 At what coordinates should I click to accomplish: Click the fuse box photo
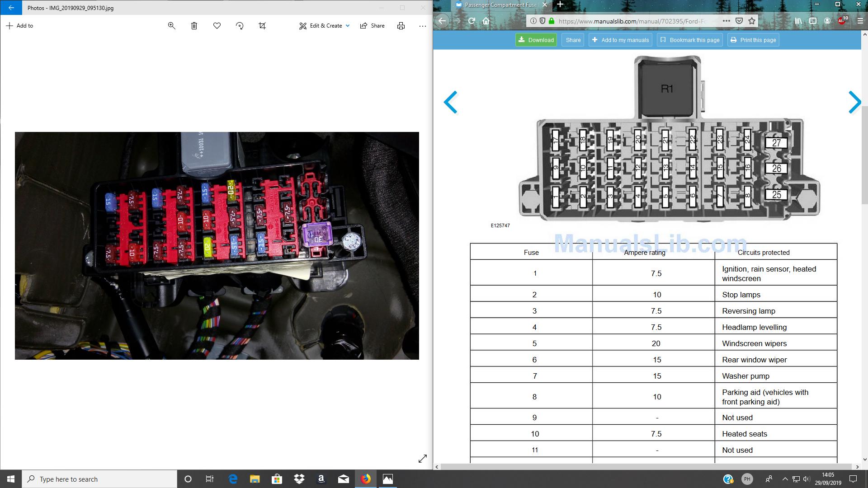[217, 246]
